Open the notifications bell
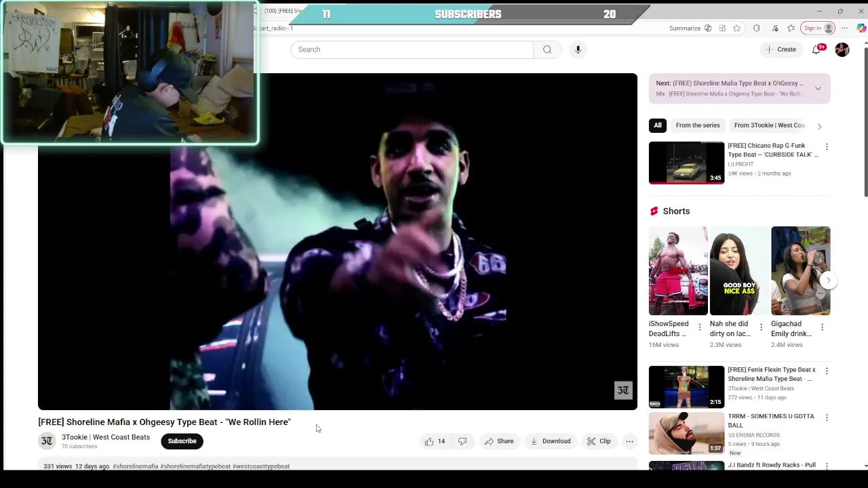 tap(816, 49)
